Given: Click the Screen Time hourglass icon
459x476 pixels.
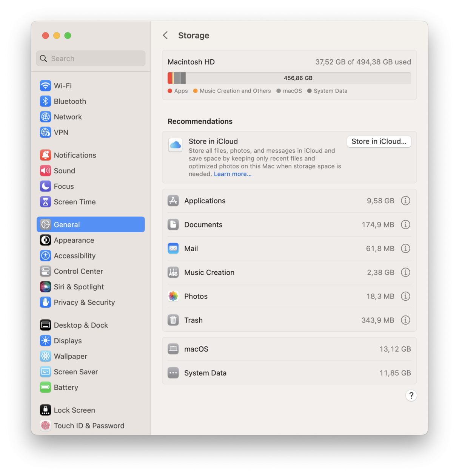Looking at the screenshot, I should pos(45,202).
